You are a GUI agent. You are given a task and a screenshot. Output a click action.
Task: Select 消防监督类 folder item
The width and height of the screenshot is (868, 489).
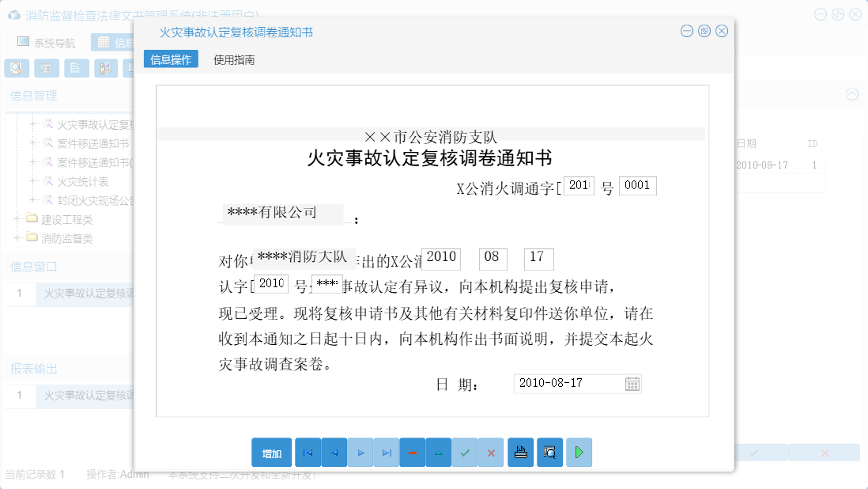(x=67, y=239)
